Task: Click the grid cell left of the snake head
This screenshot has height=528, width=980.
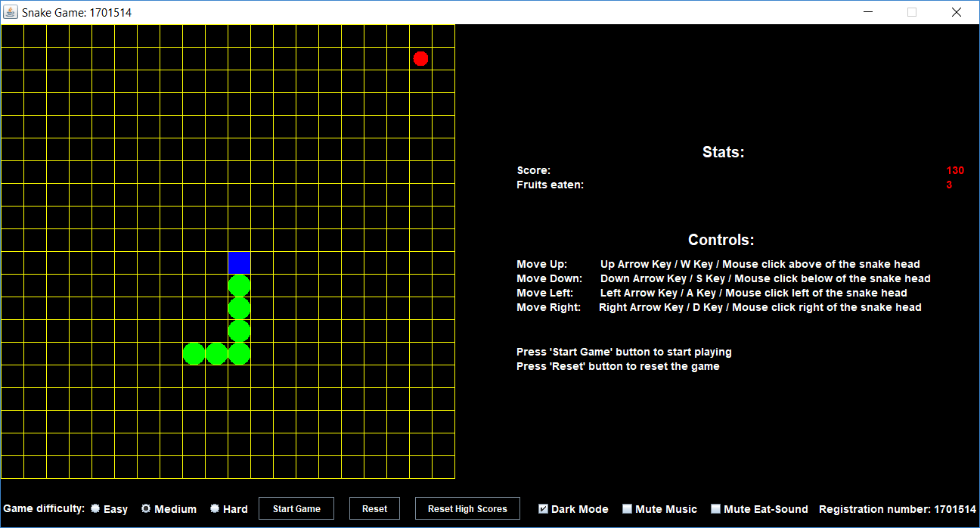Action: (217, 263)
